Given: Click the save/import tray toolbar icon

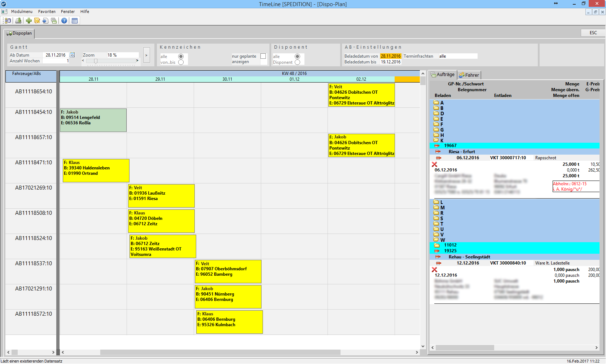Looking at the screenshot, I should point(18,21).
